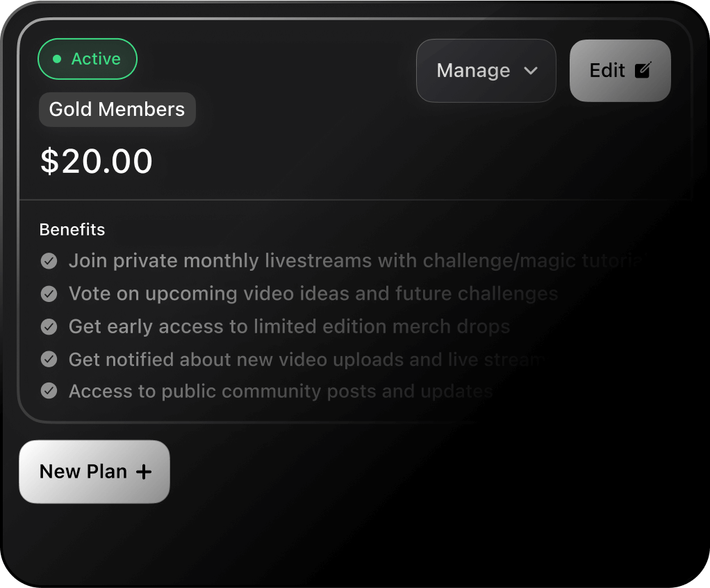Viewport: 710px width, 588px height.
Task: Select the Vote on upcoming video ideas text
Action: coord(313,294)
